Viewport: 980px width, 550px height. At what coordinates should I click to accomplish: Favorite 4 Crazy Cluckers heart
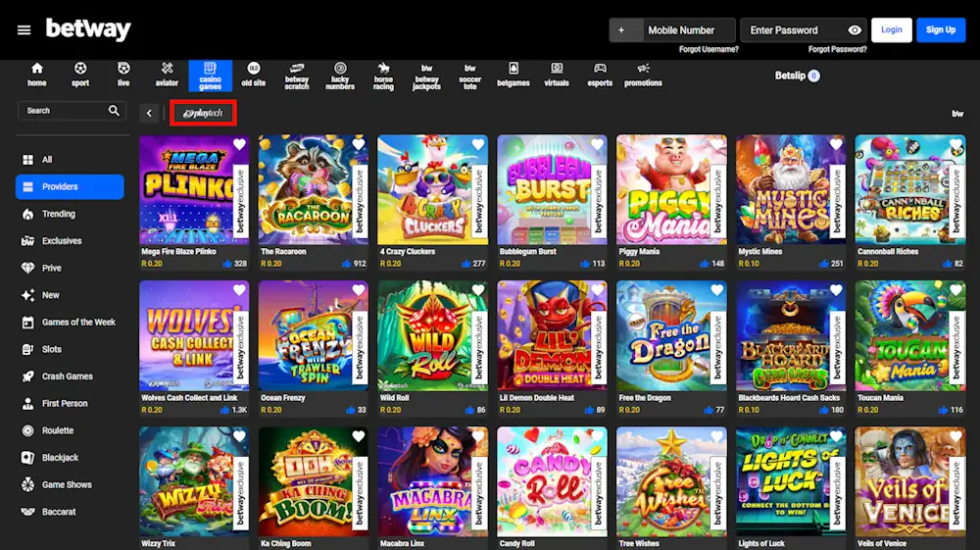[478, 145]
